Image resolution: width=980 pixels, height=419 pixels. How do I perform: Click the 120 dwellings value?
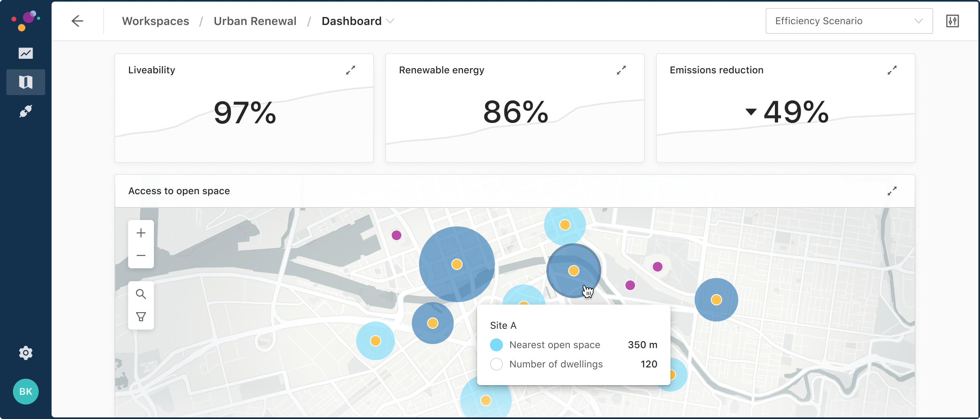(649, 364)
